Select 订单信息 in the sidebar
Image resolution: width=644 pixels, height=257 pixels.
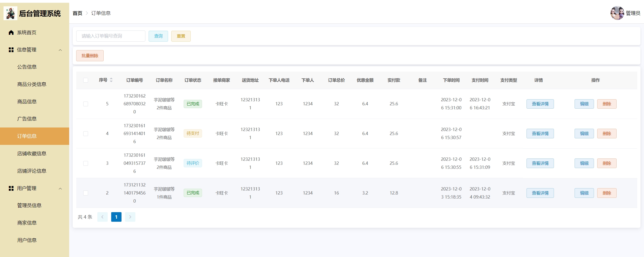(x=34, y=136)
